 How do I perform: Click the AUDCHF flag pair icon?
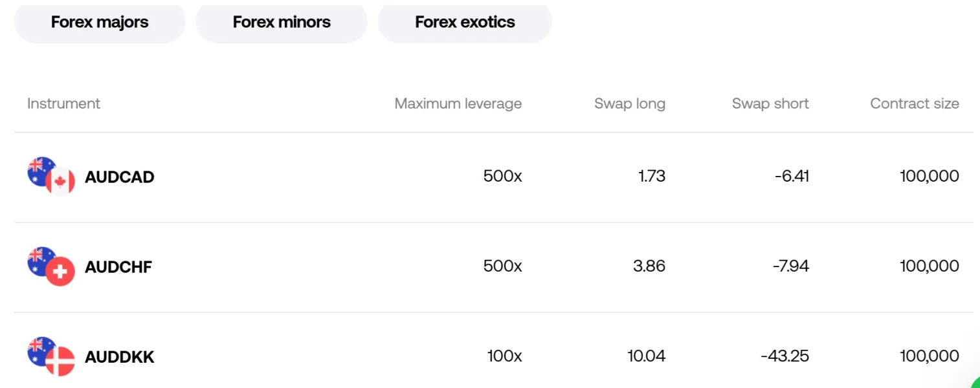51,266
